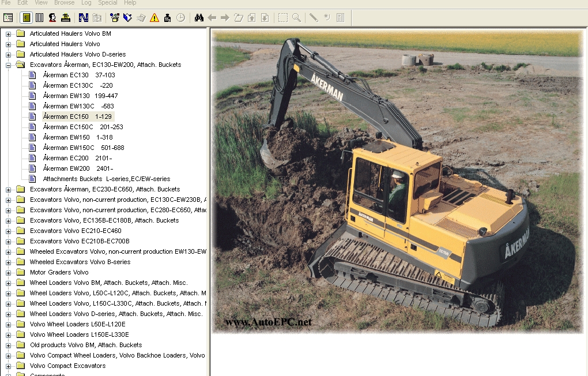
Task: Select Åkerman EW150 1-318 catalog
Action: 78,137
